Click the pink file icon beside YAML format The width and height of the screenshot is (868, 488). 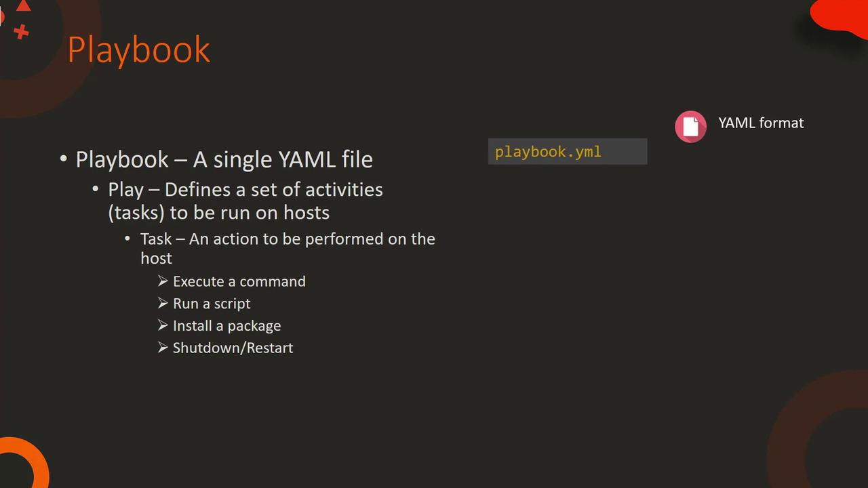[x=690, y=126]
